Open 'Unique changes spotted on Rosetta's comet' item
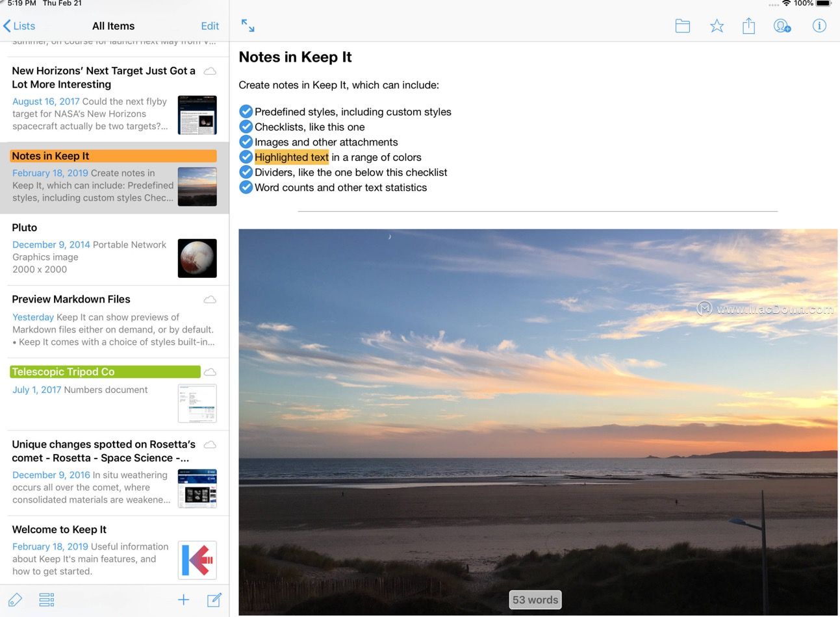The image size is (840, 617). pos(114,473)
